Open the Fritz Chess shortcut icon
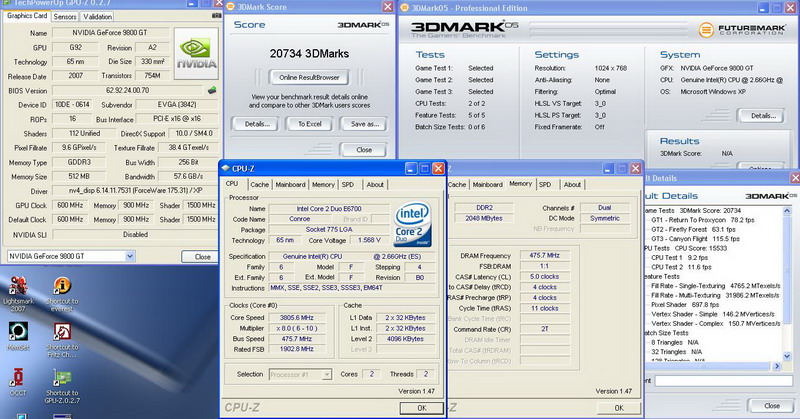Image resolution: width=800 pixels, height=419 pixels. click(62, 339)
